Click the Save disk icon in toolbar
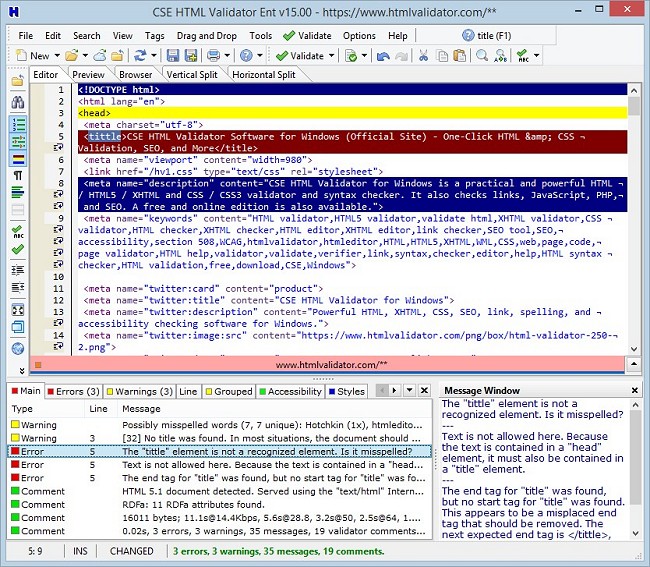The width and height of the screenshot is (650, 567). pos(173,56)
